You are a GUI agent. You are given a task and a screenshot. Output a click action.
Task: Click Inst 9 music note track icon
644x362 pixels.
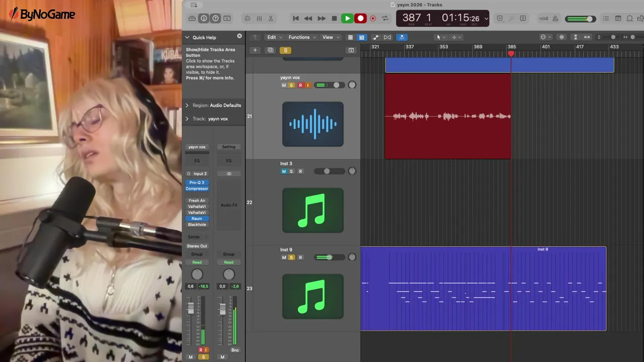click(x=313, y=296)
